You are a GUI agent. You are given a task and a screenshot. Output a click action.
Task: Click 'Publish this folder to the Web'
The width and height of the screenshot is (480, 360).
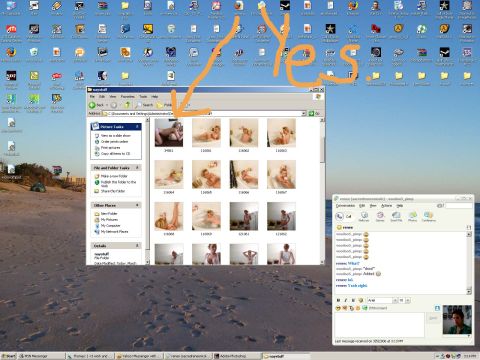118,184
